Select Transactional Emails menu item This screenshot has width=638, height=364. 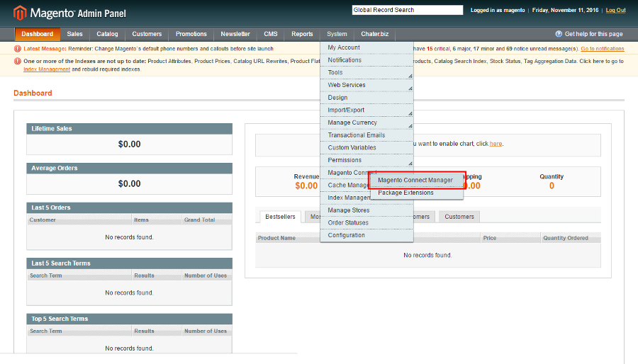coord(366,135)
